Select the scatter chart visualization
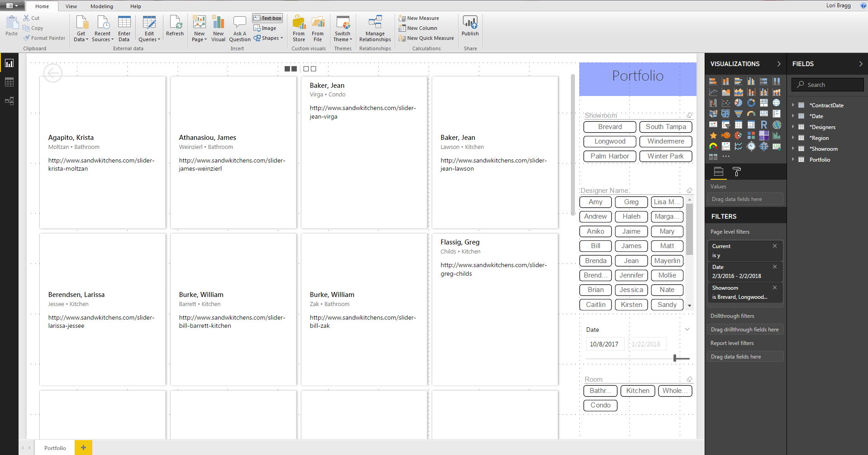The image size is (868, 455). click(726, 103)
